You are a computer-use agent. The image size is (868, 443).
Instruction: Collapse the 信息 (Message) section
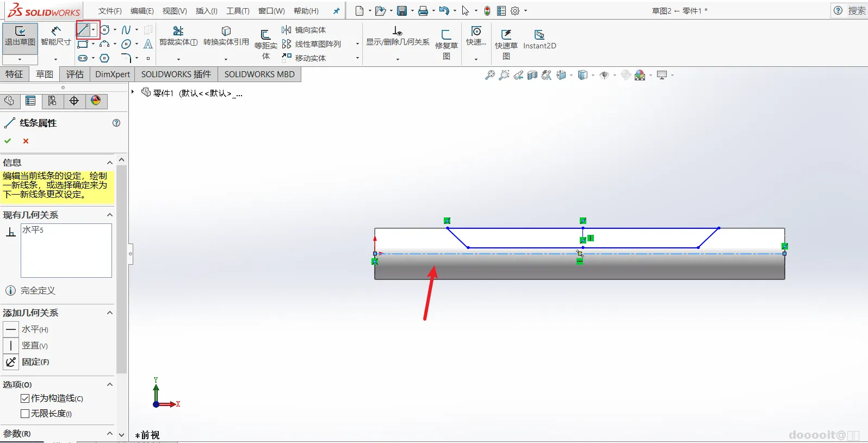point(110,163)
